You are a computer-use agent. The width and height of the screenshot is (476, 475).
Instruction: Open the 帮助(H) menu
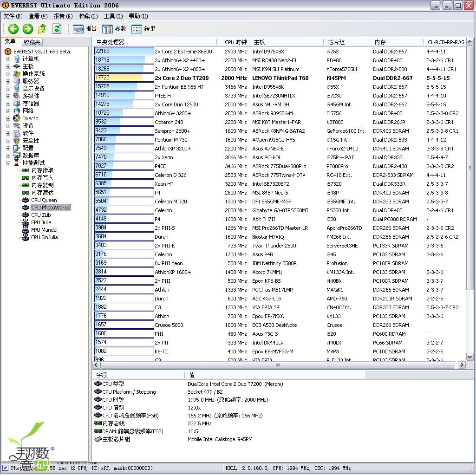(138, 16)
